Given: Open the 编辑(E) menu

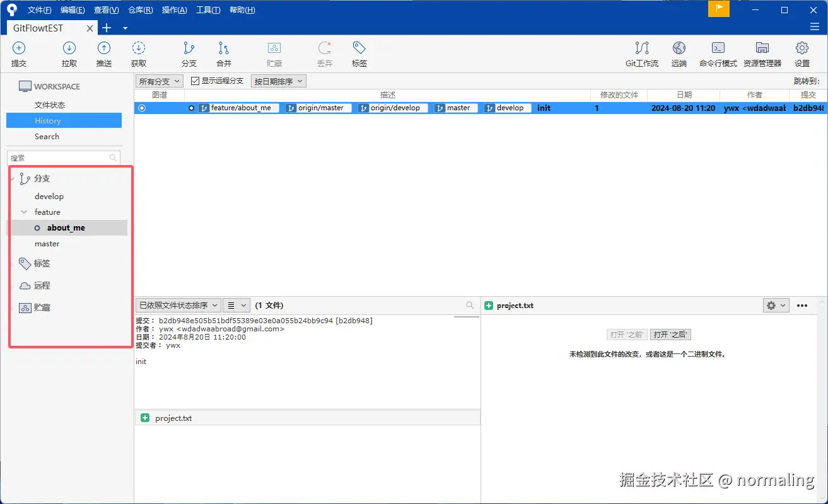Looking at the screenshot, I should [73, 10].
